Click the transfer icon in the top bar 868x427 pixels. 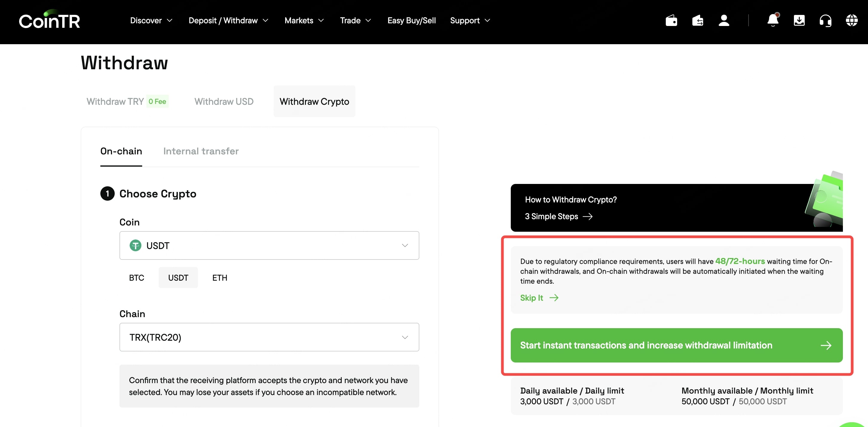(x=698, y=21)
